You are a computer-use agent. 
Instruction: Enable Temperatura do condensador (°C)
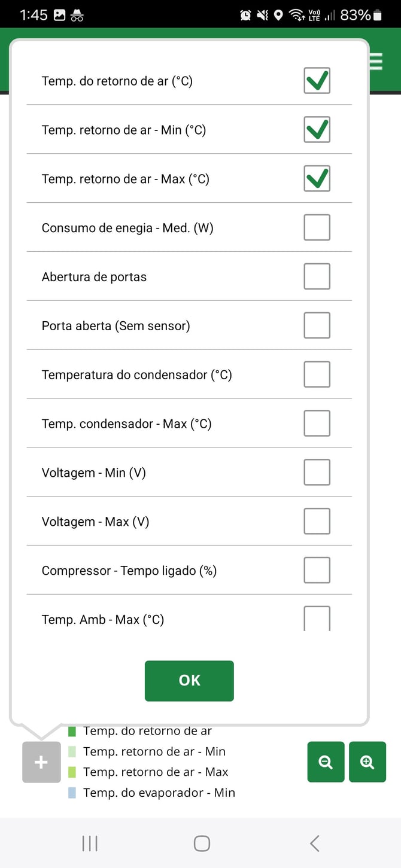coord(317,374)
